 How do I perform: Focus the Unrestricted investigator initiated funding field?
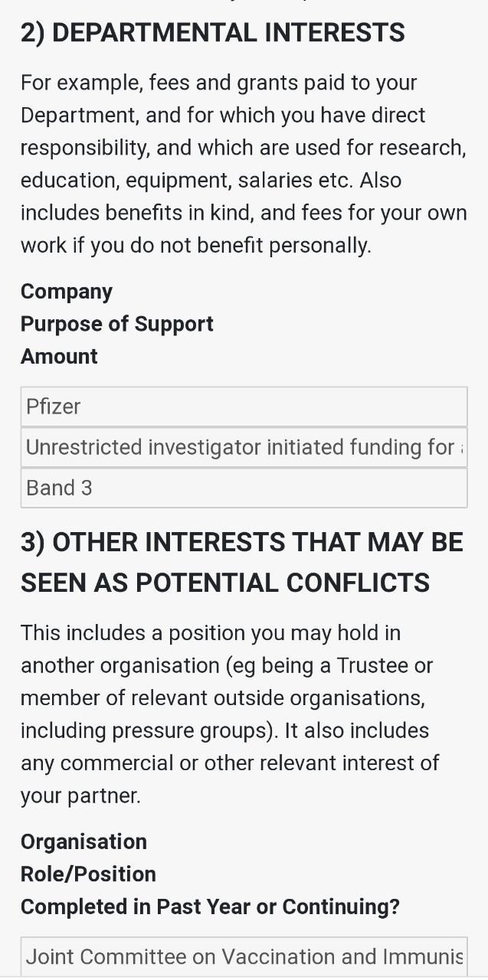244,447
